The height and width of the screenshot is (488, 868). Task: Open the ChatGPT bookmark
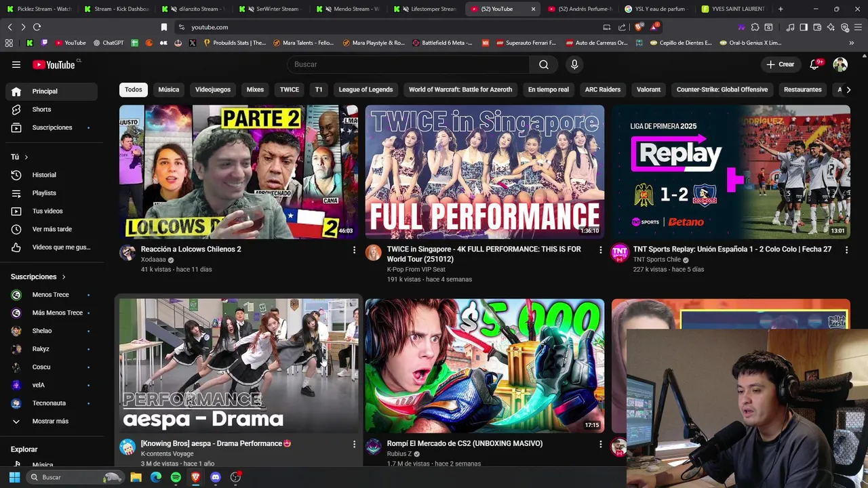point(108,43)
